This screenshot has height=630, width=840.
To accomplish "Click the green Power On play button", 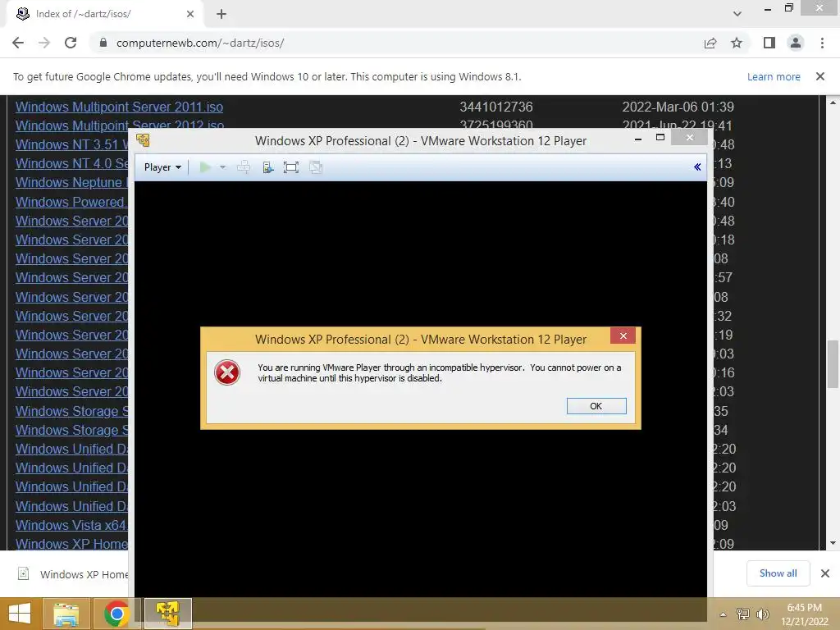I will pyautogui.click(x=204, y=167).
